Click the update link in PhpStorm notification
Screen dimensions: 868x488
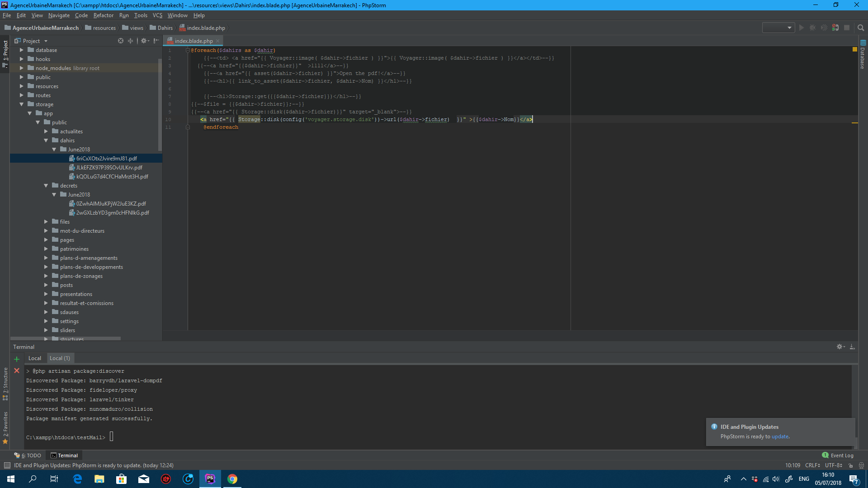point(781,436)
